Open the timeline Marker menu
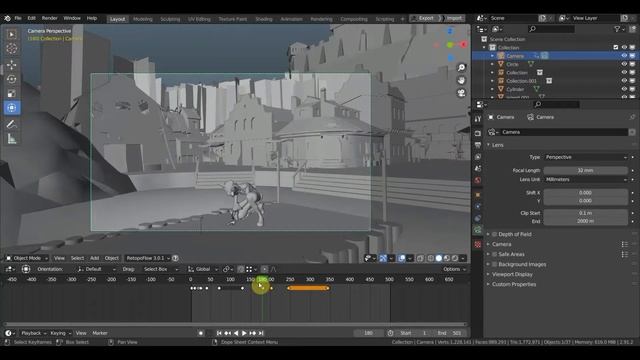Screen dimensions: 640x360 (100, 333)
